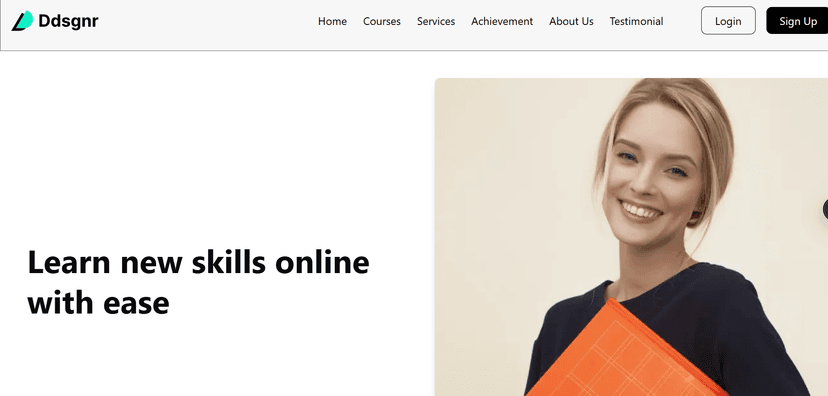Image resolution: width=828 pixels, height=396 pixels.
Task: Go to the Home nav link
Action: click(x=332, y=21)
